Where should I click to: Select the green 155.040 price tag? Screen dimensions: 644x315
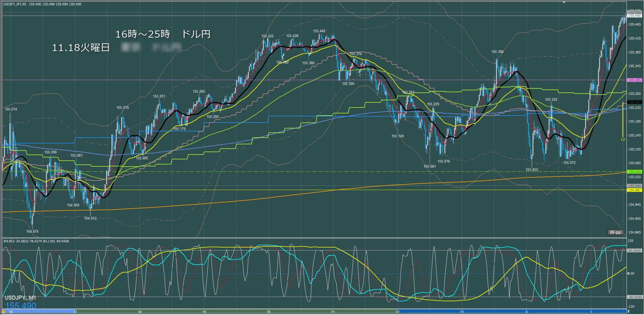point(634,172)
